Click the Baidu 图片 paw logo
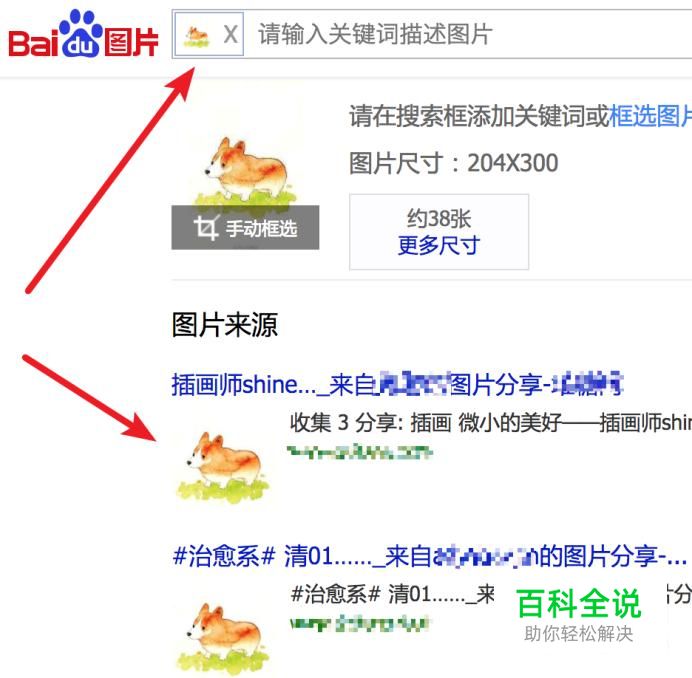Image resolution: width=692 pixels, height=678 pixels. coord(83,34)
